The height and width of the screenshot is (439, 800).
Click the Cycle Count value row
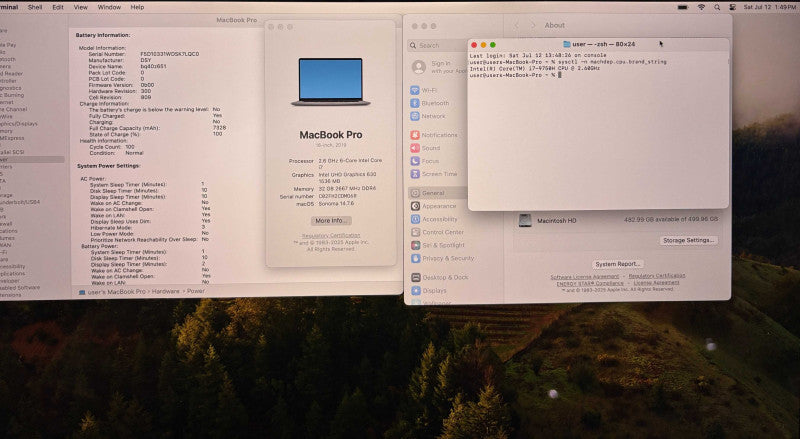click(x=112, y=147)
